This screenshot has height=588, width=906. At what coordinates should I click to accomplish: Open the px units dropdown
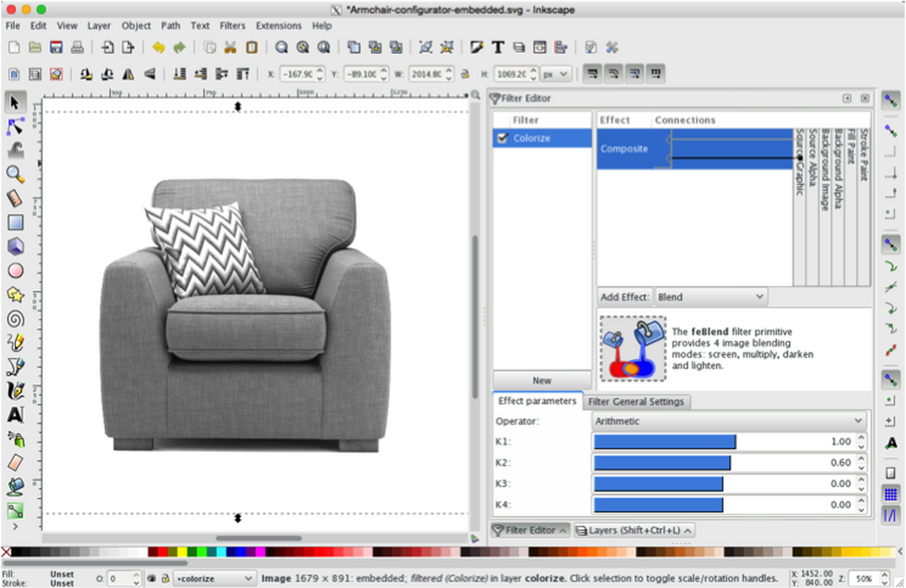click(556, 74)
